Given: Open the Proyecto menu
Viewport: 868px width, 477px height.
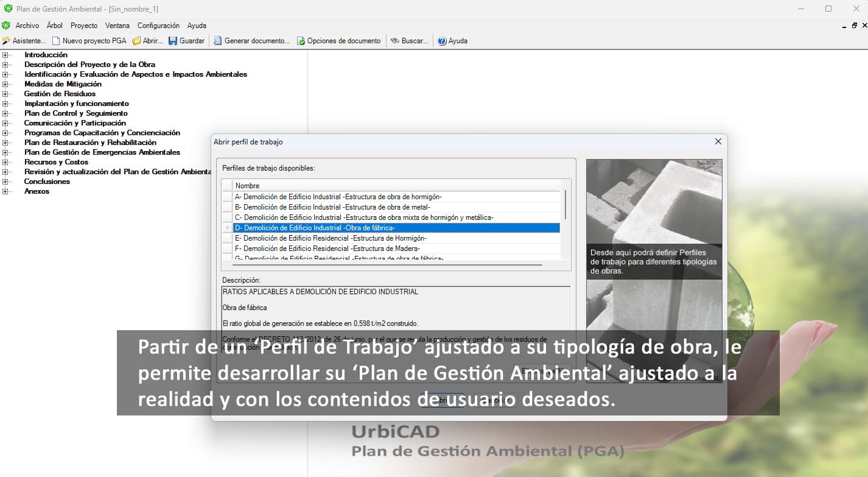Looking at the screenshot, I should [x=84, y=26].
